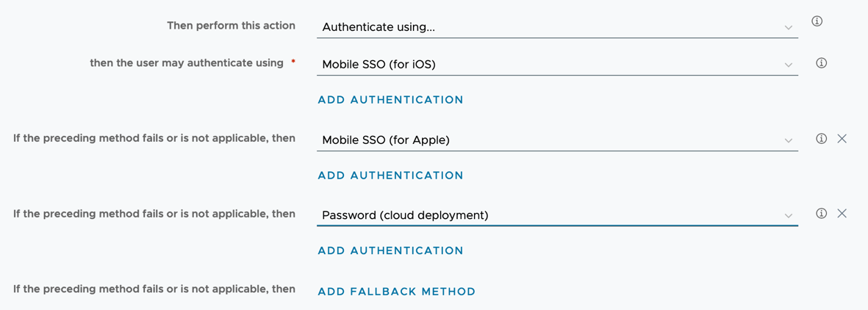Screen dimensions: 868x310
Task: Click info icon next to Mobile SSO (for Apple)
Action: coord(821,139)
